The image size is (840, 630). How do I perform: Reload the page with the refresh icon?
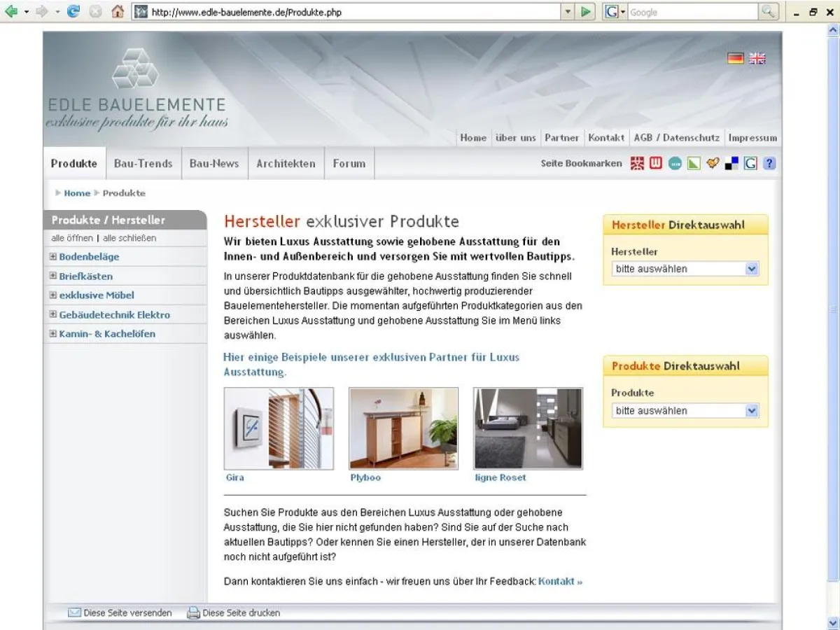73,12
